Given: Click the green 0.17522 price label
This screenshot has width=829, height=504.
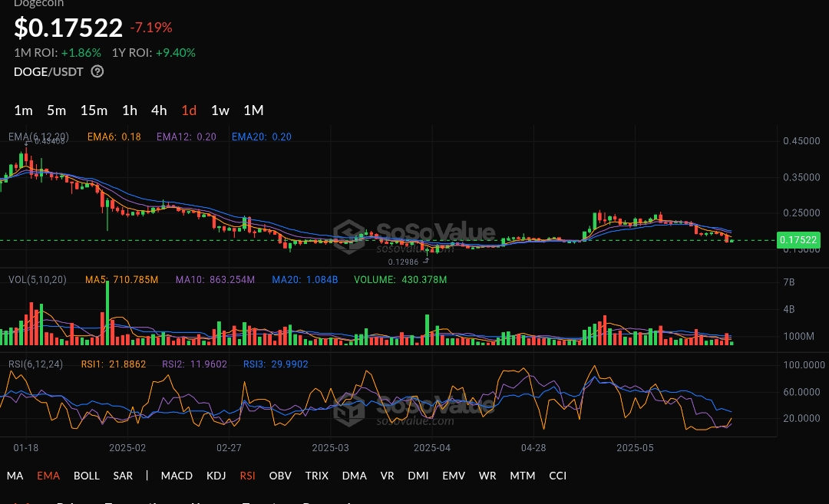Looking at the screenshot, I should (x=798, y=240).
